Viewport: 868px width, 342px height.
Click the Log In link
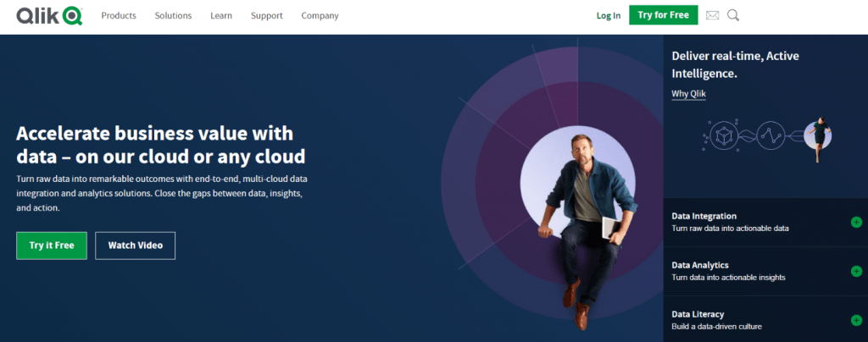tap(609, 15)
